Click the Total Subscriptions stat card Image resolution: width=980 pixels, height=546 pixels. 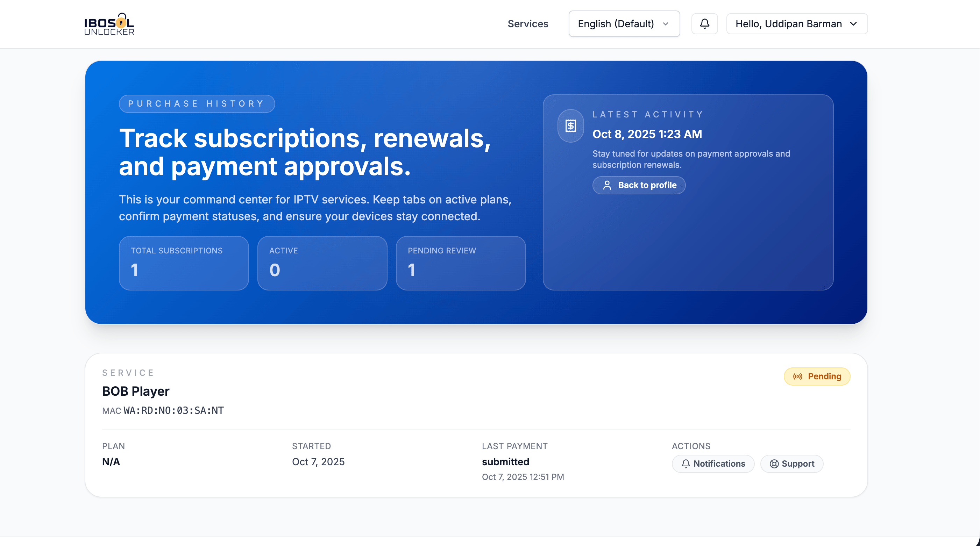click(184, 263)
